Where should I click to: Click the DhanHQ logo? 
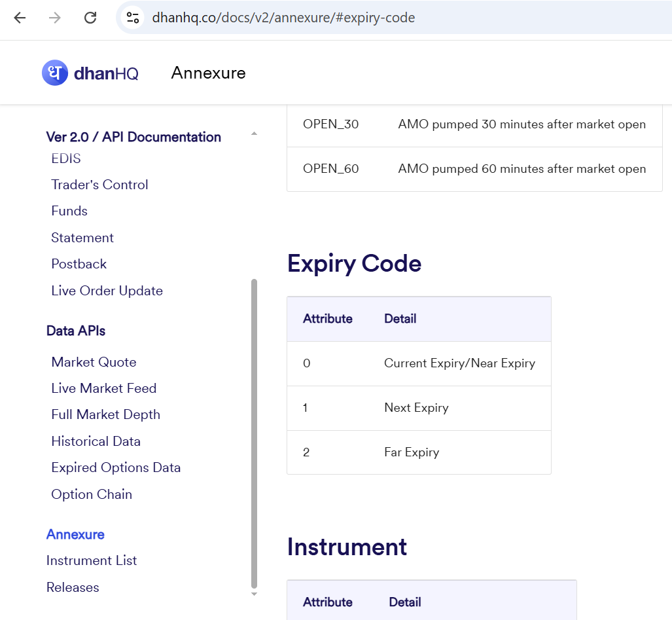click(90, 73)
